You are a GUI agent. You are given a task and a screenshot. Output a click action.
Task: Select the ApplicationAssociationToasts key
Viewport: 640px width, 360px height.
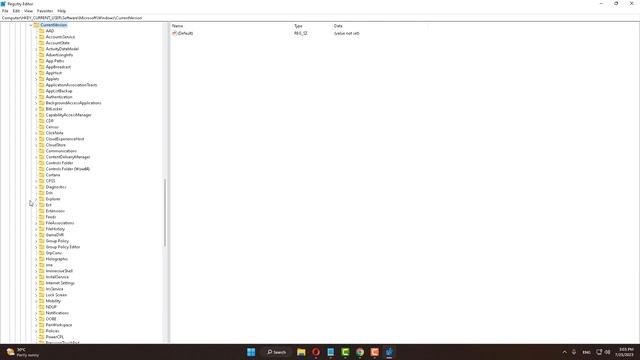click(x=71, y=85)
